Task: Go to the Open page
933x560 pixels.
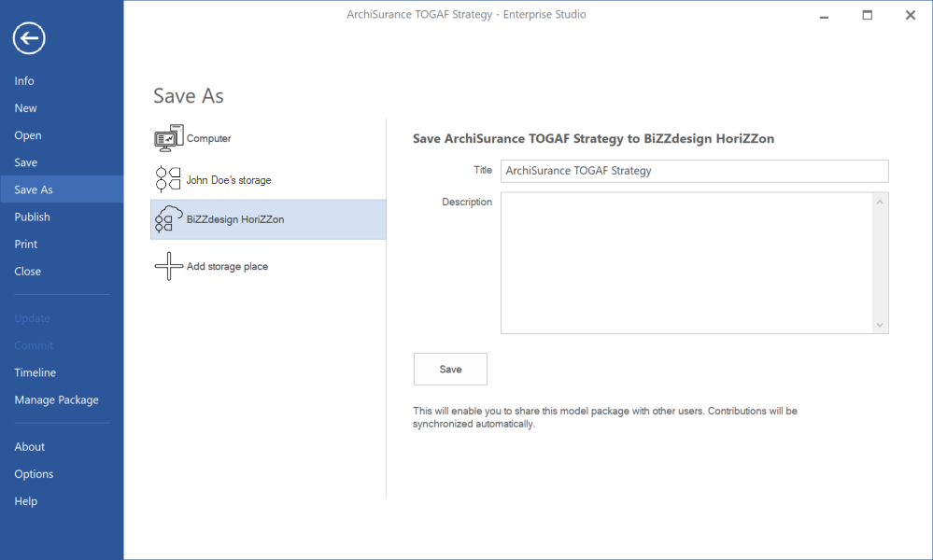Action: click(x=28, y=135)
